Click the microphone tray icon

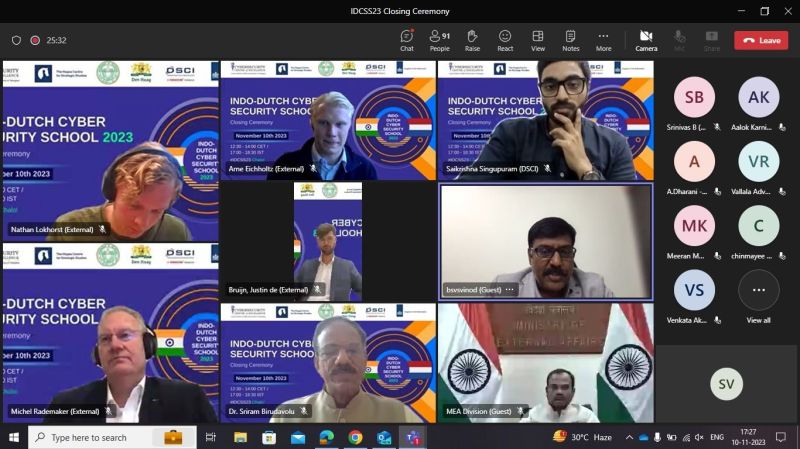click(657, 437)
